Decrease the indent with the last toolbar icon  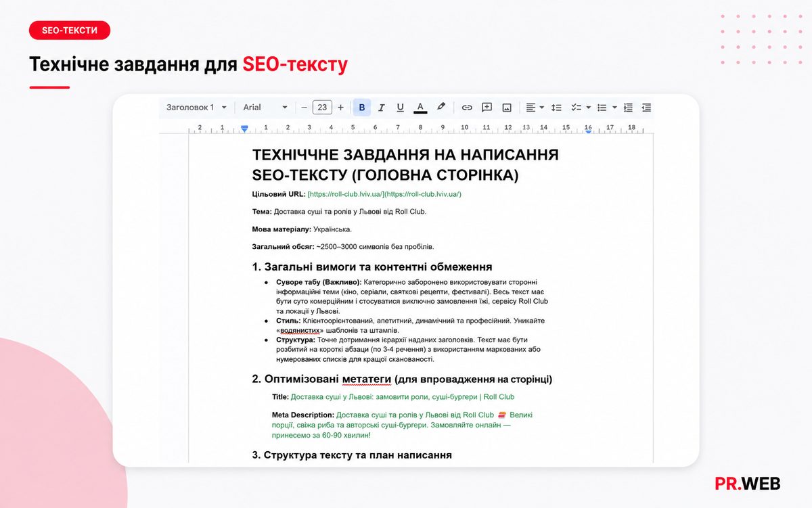tap(646, 108)
